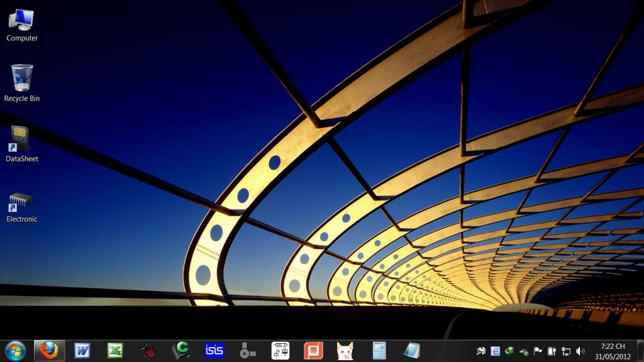The image size is (644, 362).
Task: Open the notepad taskbar icon
Action: (411, 351)
